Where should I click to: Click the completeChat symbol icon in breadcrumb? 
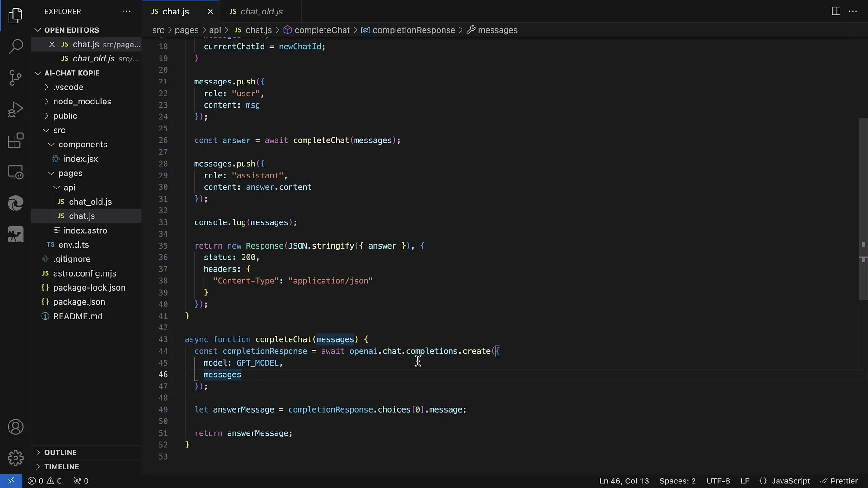(x=288, y=30)
